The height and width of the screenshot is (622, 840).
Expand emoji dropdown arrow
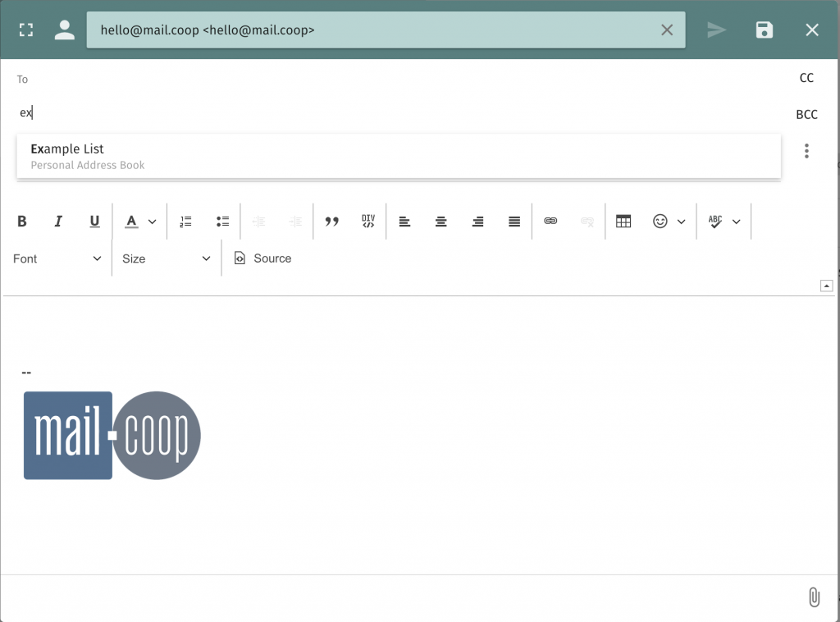tap(681, 222)
